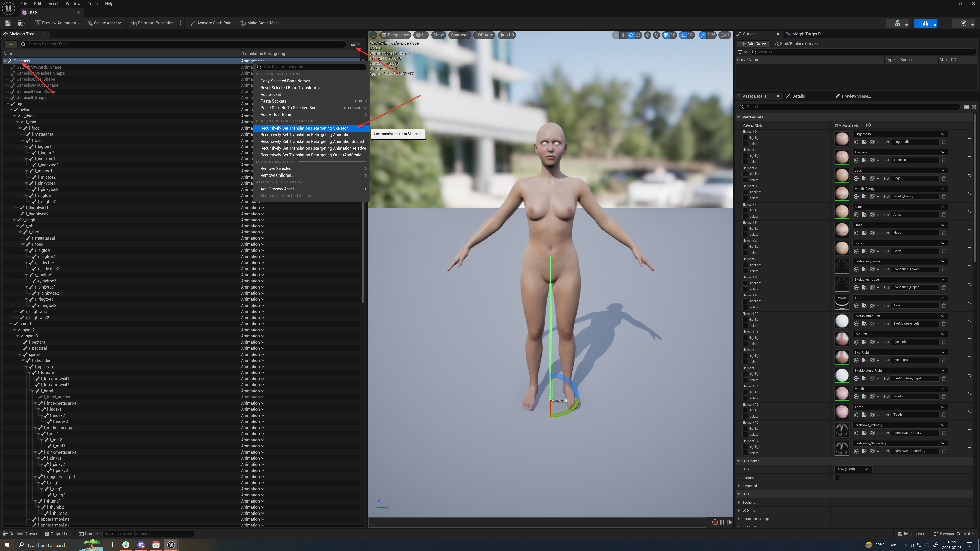
Task: Open the File menu
Action: click(23, 4)
